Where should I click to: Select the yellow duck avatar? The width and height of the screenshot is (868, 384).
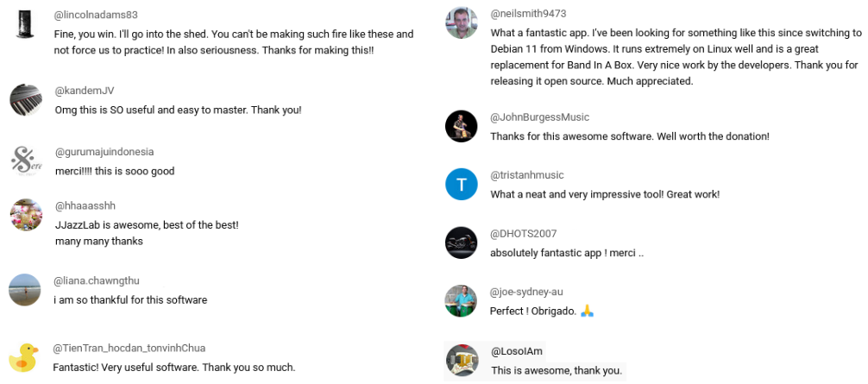point(23,356)
